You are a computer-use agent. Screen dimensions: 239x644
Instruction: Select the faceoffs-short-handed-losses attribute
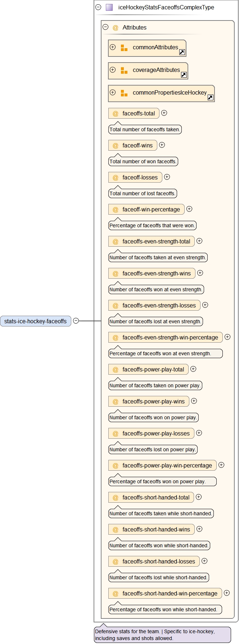point(158,562)
